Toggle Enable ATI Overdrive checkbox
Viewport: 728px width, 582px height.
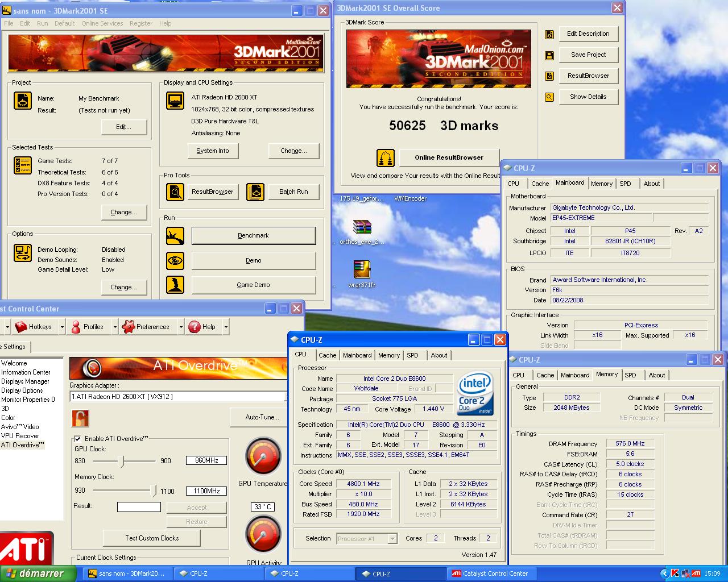click(78, 439)
